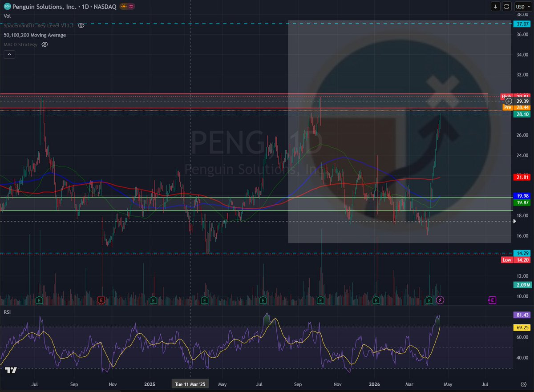Select the SpacemanBTC Key Level V13.1 label

(x=40, y=26)
